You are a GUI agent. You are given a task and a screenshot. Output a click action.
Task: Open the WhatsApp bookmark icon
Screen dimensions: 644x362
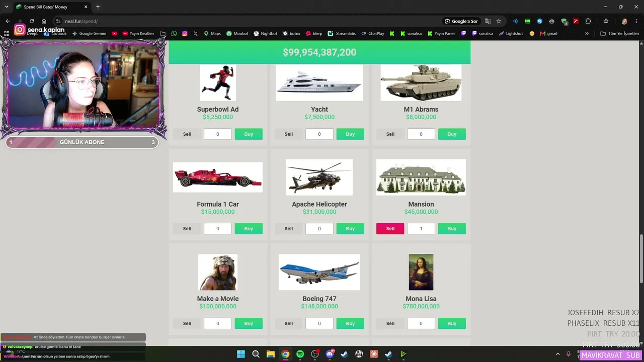click(174, 34)
